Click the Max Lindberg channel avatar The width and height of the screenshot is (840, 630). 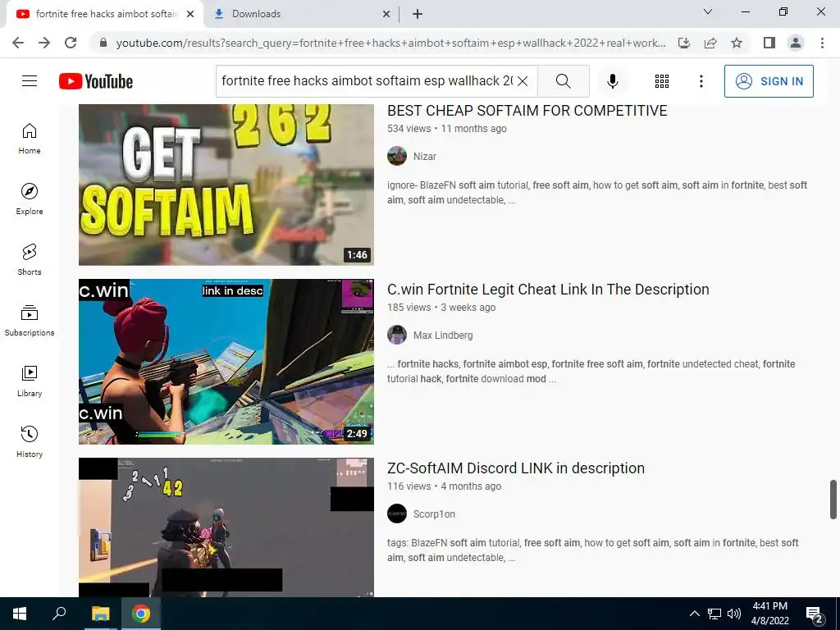397,336
